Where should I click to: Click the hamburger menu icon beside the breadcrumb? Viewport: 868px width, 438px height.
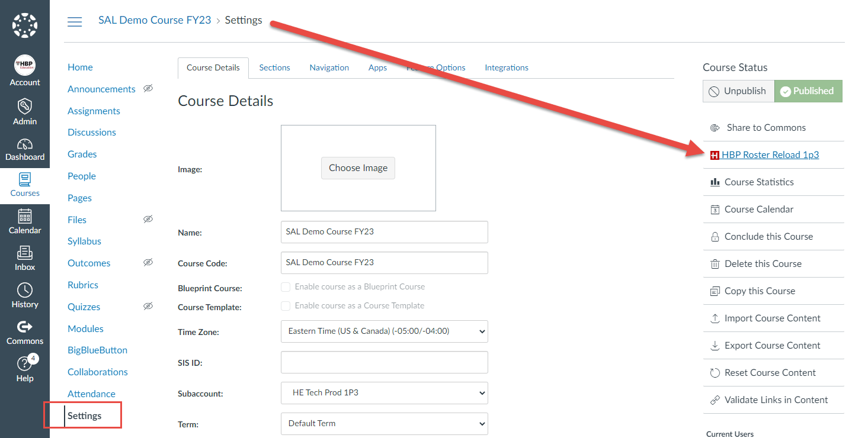(75, 21)
